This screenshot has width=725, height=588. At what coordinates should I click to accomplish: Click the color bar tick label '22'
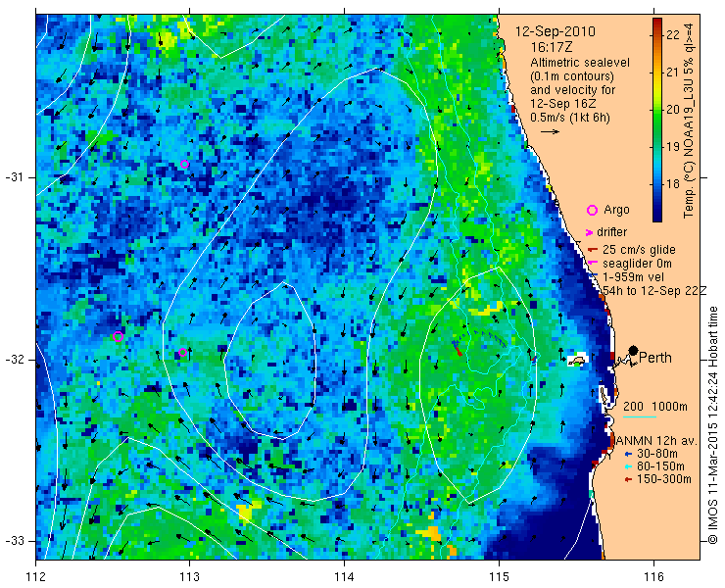pyautogui.click(x=673, y=35)
